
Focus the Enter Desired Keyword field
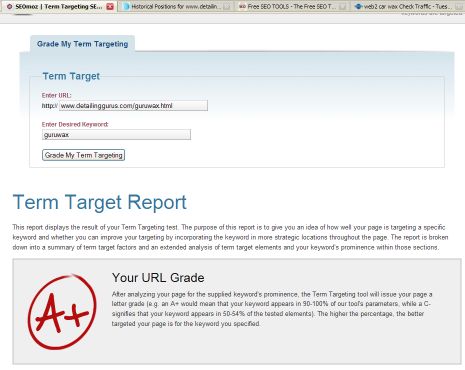(116, 135)
